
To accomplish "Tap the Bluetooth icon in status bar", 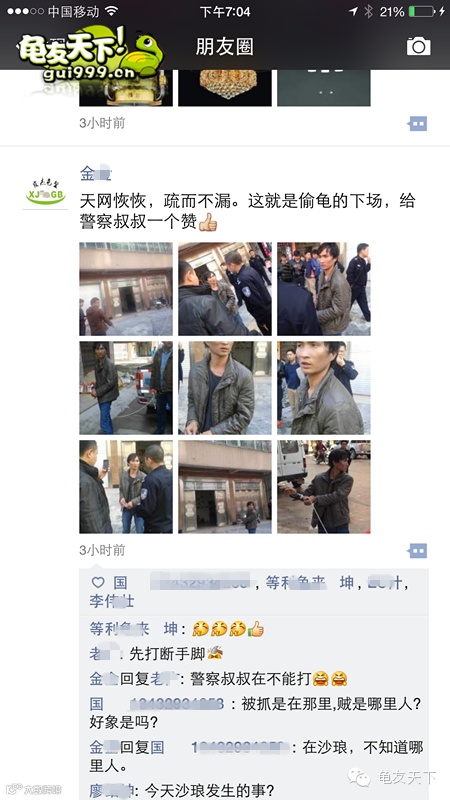I will pyautogui.click(x=368, y=11).
